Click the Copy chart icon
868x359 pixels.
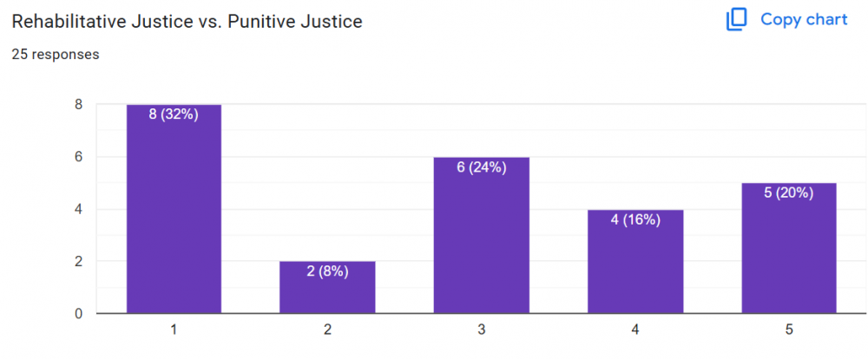736,19
